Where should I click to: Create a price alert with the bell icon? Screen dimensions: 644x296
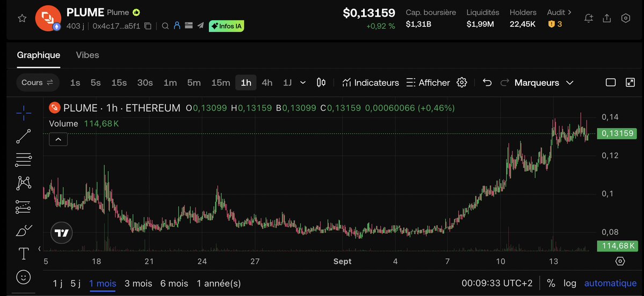(x=589, y=18)
